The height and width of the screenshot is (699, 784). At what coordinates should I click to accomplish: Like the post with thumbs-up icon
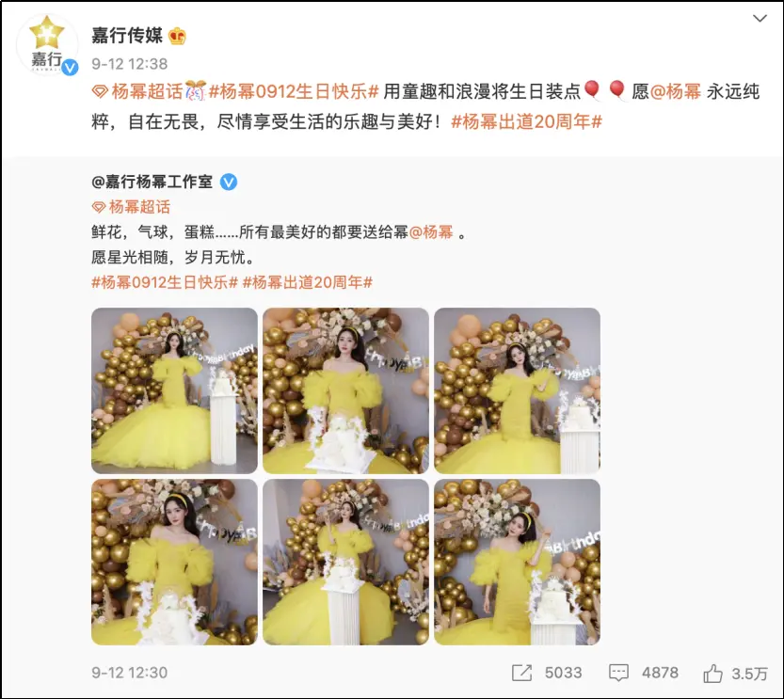point(712,673)
